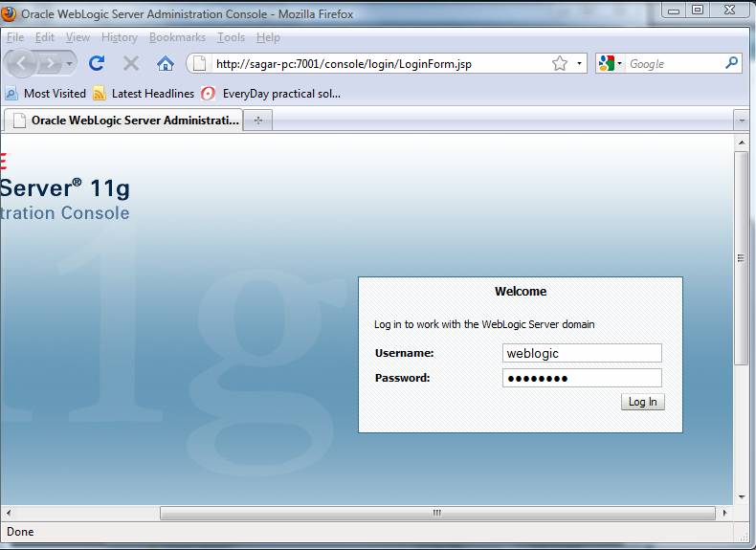Click the vertical scrollbar up arrow
The image size is (756, 550).
pos(742,143)
